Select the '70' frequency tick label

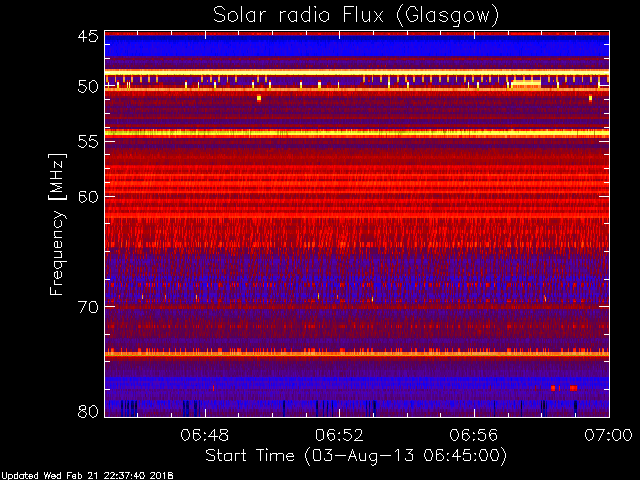coord(88,307)
